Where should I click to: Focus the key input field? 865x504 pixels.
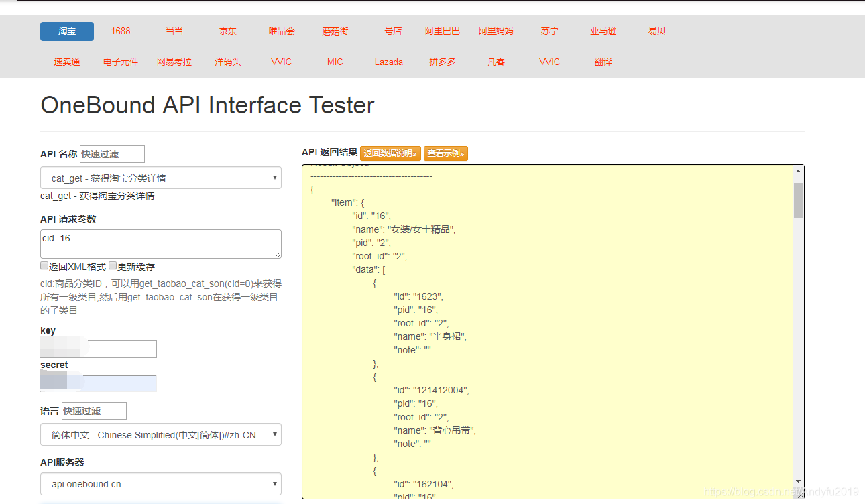click(x=99, y=349)
